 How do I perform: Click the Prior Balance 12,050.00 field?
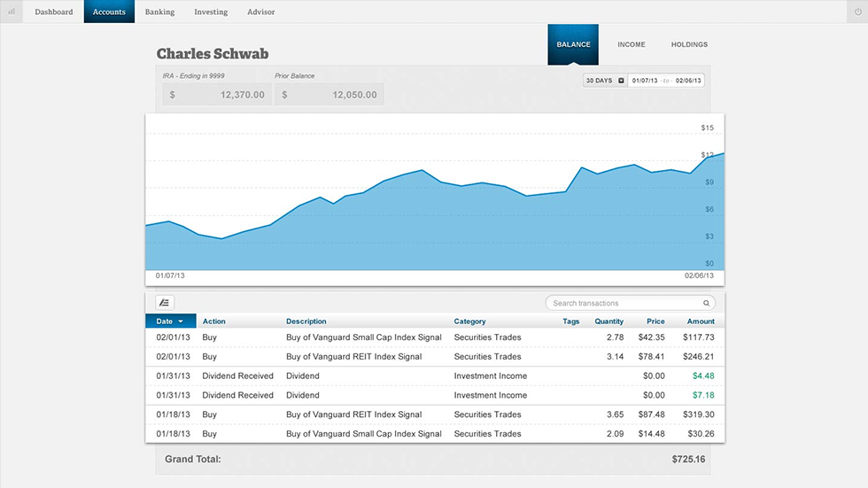tap(329, 95)
